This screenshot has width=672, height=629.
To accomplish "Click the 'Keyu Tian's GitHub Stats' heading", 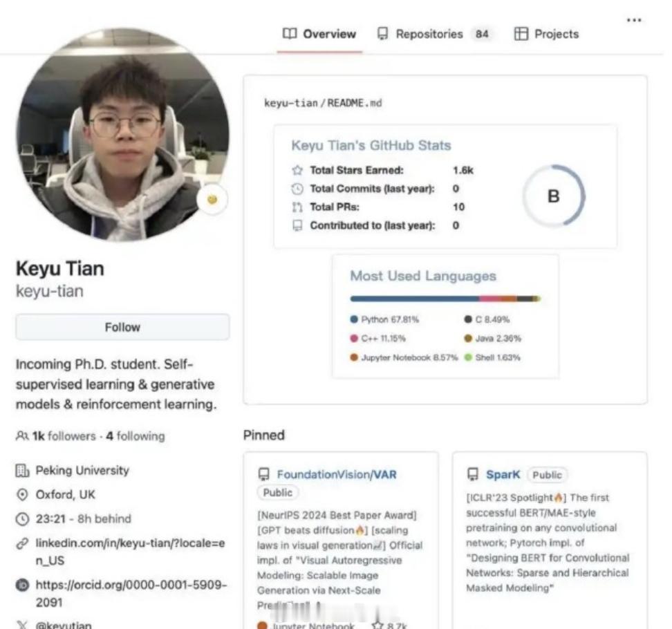I will (371, 146).
